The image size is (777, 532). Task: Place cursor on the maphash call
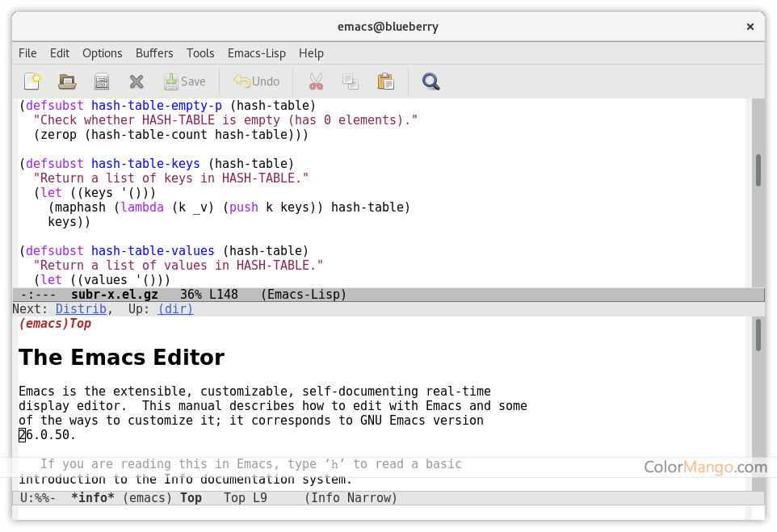tap(80, 207)
